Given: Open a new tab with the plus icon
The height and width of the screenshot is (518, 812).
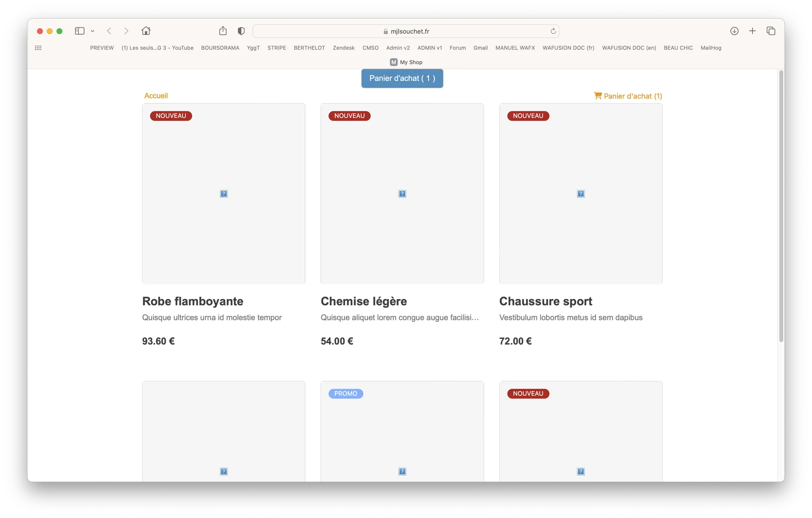Looking at the screenshot, I should pyautogui.click(x=752, y=31).
